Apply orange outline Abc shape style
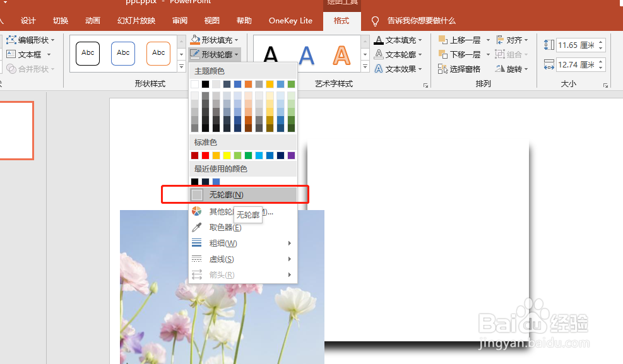Image resolution: width=623 pixels, height=364 pixels. [x=158, y=53]
